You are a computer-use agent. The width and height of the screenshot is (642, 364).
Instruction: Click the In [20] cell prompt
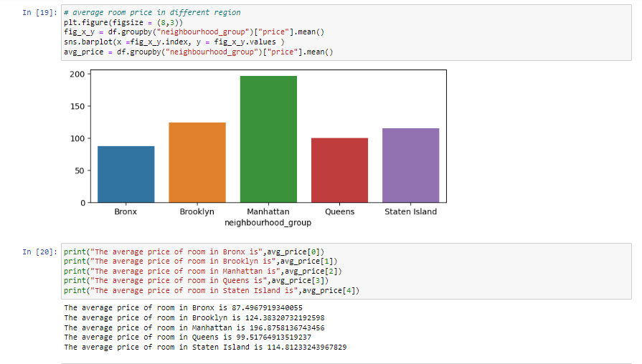coord(39,252)
